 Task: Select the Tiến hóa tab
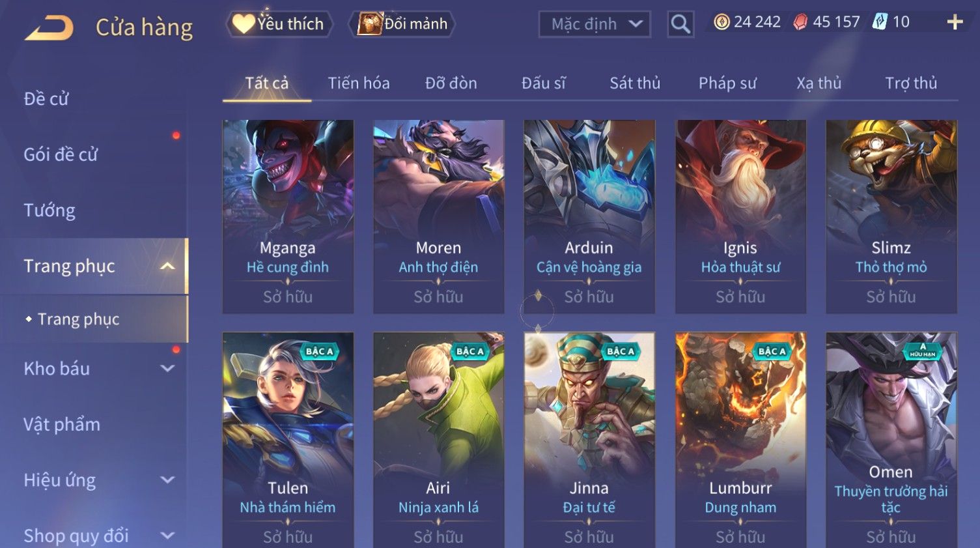[359, 83]
